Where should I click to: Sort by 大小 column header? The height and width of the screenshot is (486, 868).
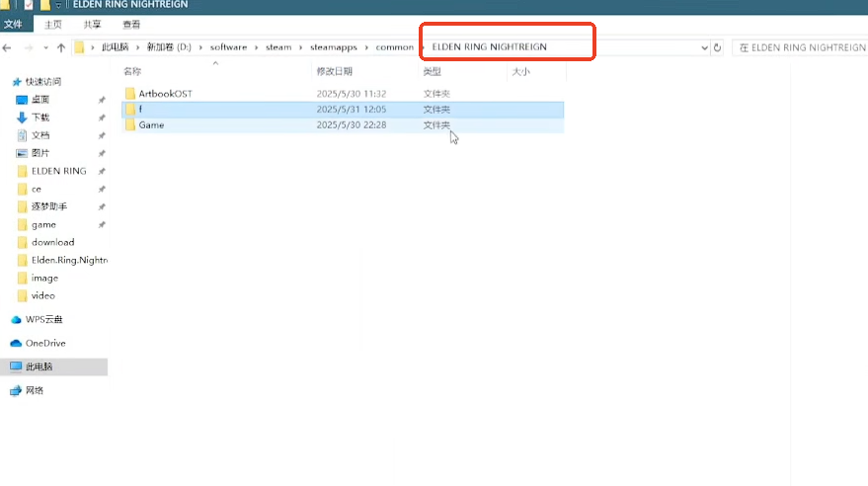(520, 71)
